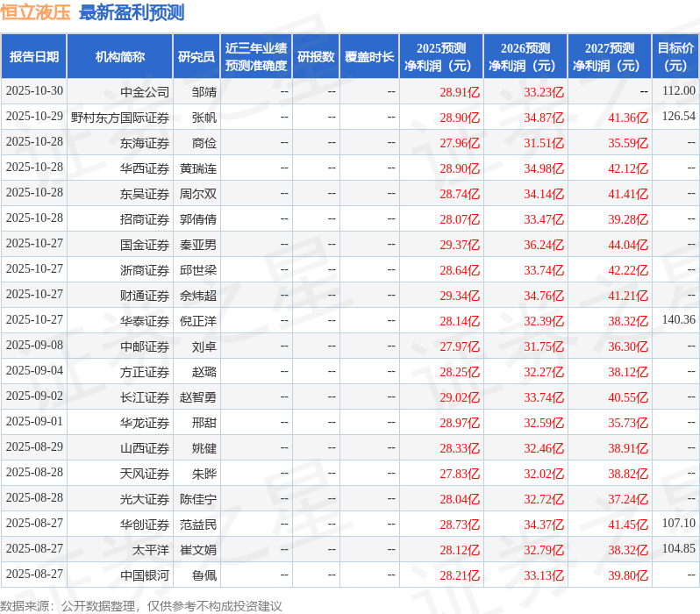Select the 研报数 column header
The width and height of the screenshot is (700, 614).
pos(316,57)
